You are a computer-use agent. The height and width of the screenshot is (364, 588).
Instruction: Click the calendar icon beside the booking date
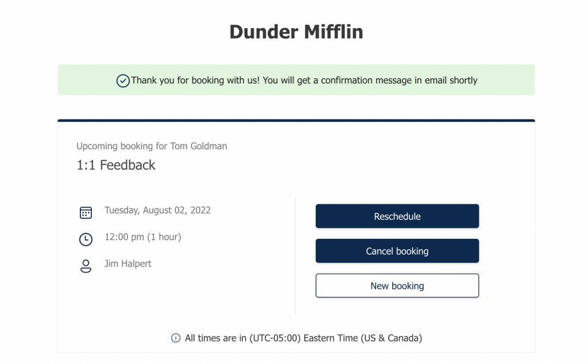tap(86, 213)
